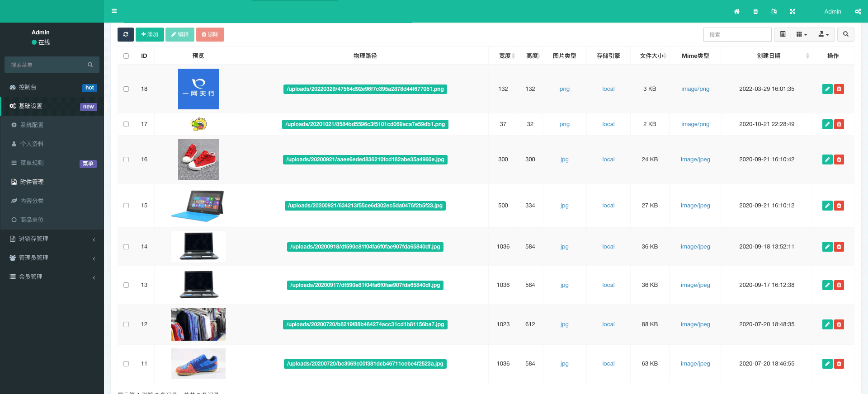Delete the row with ID 15

click(839, 206)
